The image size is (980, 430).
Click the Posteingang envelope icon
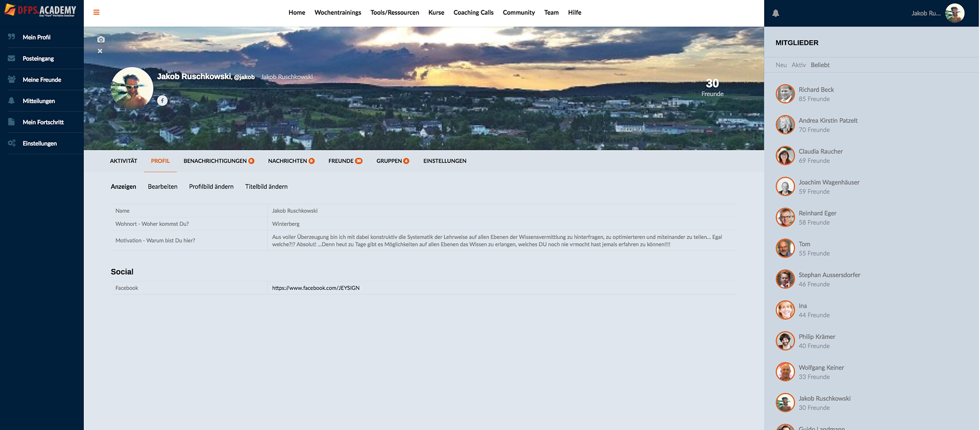click(11, 58)
